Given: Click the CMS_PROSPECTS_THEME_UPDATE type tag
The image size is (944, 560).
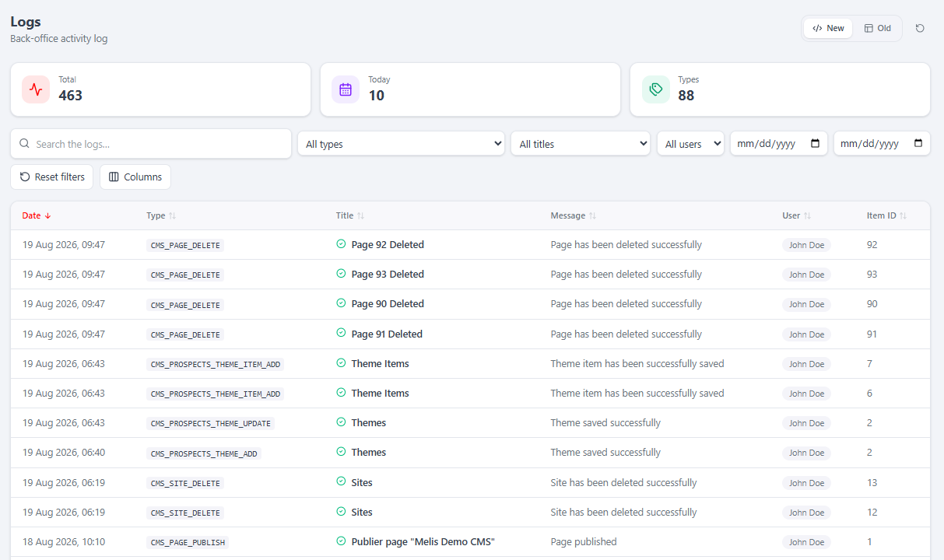Looking at the screenshot, I should point(211,423).
